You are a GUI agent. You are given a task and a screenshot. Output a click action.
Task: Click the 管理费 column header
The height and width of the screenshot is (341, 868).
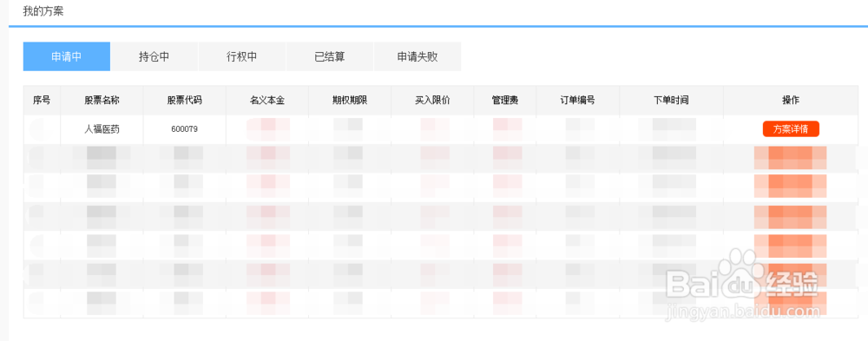[505, 100]
